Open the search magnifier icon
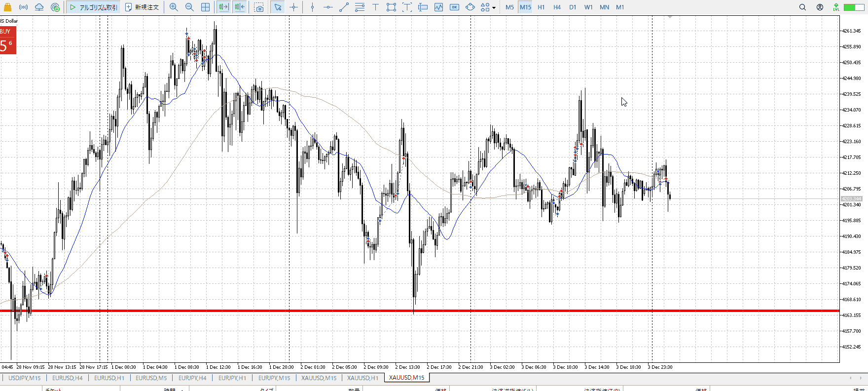868x391 pixels. (802, 7)
